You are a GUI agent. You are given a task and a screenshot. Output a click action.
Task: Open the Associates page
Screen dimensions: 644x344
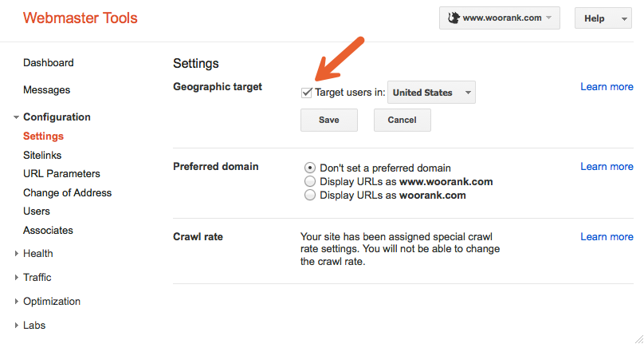click(48, 231)
